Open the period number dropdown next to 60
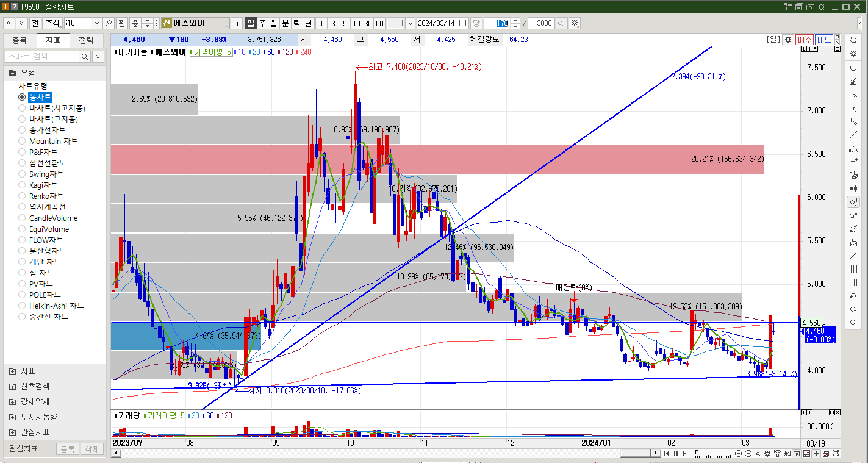868x463 pixels. click(x=410, y=23)
